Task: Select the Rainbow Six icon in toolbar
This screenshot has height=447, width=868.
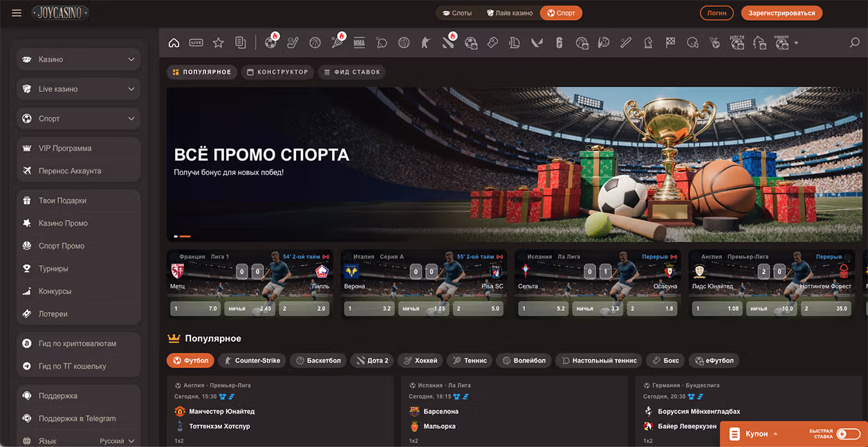Action: click(x=560, y=43)
